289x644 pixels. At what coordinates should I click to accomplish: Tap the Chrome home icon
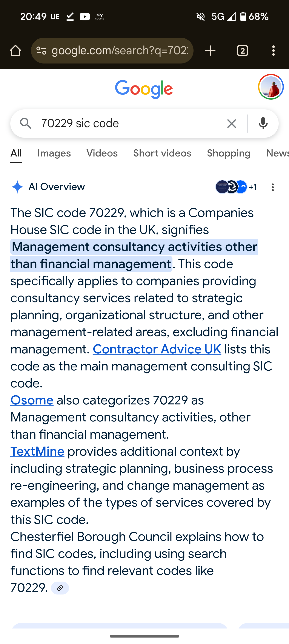(15, 51)
